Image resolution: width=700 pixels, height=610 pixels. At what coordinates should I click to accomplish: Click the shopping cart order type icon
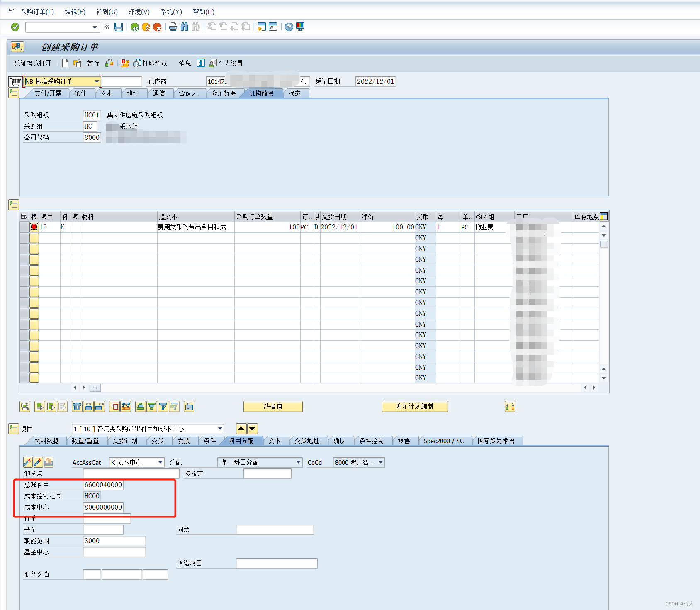(x=15, y=81)
